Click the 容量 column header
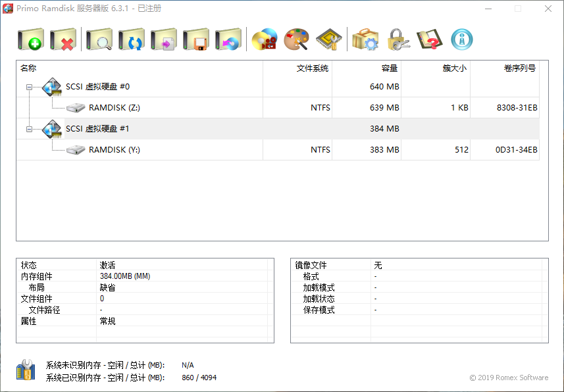The height and width of the screenshot is (392, 564). (x=390, y=68)
